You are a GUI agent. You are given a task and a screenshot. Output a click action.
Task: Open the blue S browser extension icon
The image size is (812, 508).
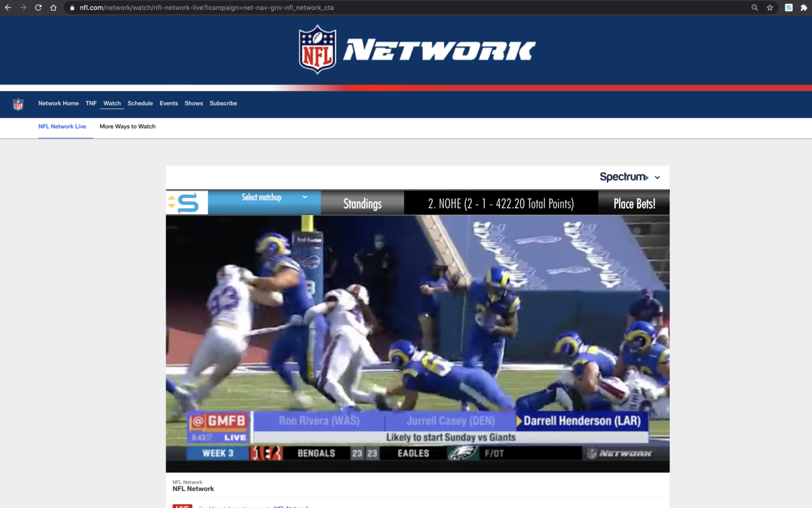pos(789,8)
